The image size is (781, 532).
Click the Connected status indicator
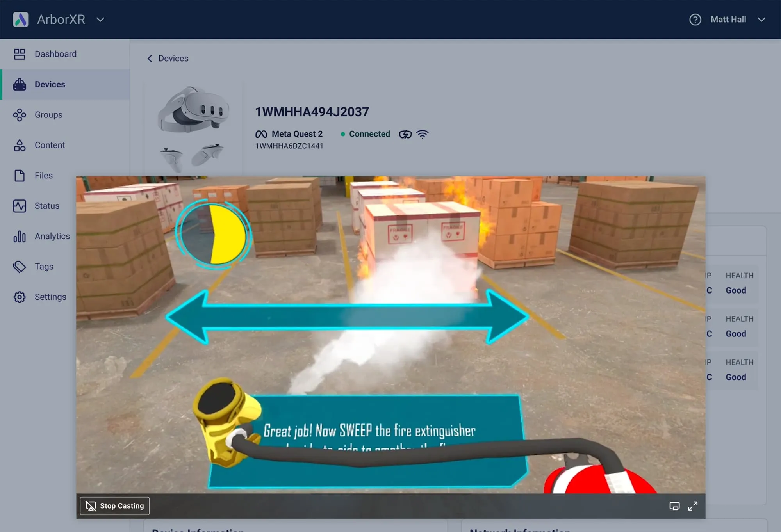(366, 134)
